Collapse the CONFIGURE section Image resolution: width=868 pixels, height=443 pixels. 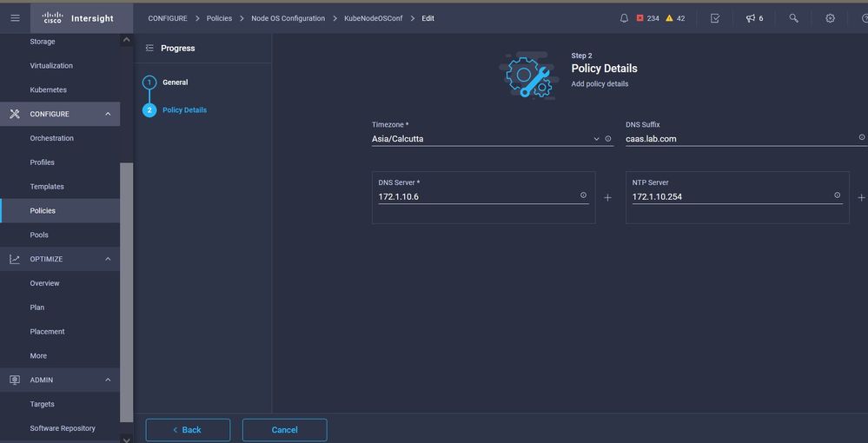tap(108, 114)
